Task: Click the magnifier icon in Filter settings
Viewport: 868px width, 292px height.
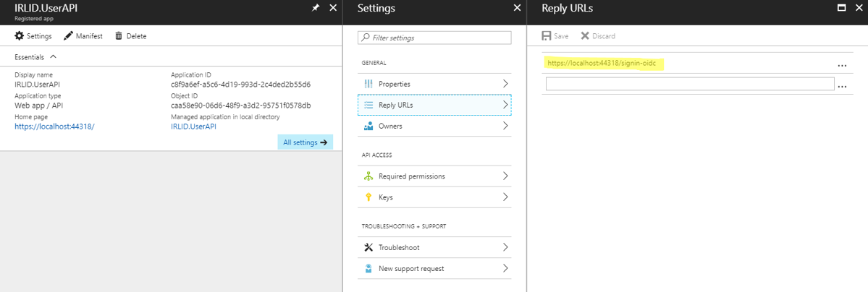Action: tap(366, 38)
